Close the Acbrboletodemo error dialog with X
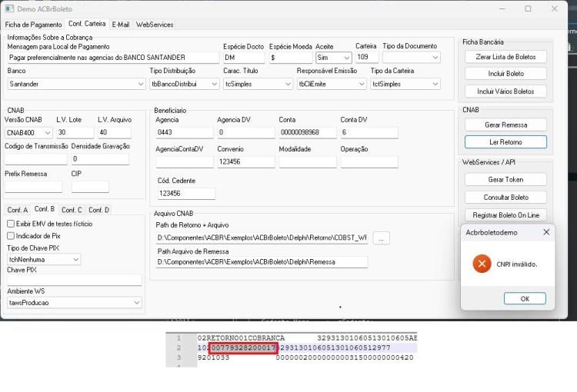 (546, 232)
